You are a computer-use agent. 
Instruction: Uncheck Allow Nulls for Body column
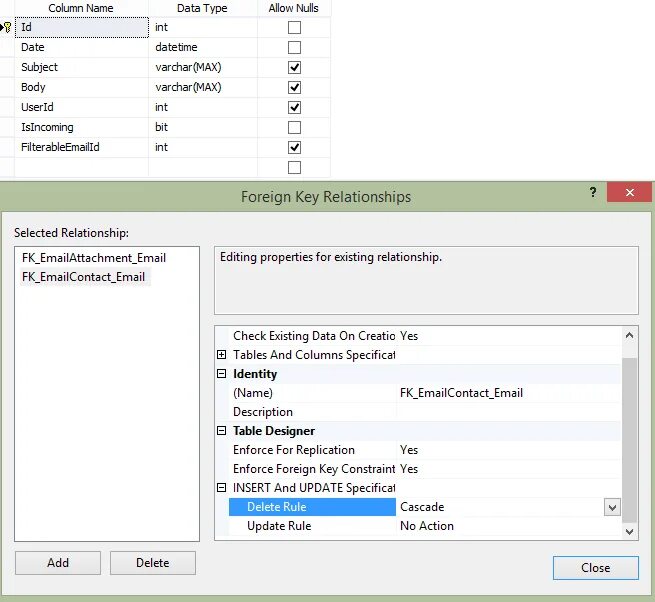[294, 87]
